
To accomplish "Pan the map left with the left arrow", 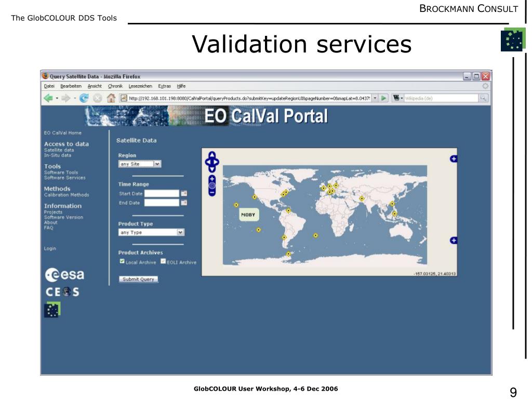I will point(207,162).
